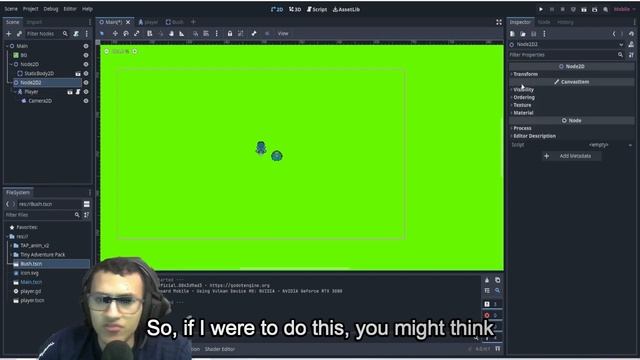Toggle grid snapping in the viewport toolbar
This screenshot has width=640, height=360.
tap(206, 33)
